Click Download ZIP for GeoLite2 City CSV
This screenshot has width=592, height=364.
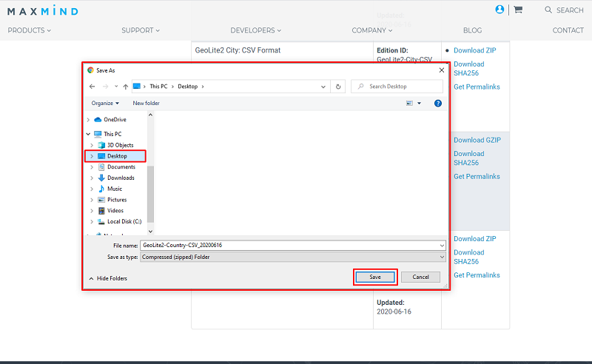[x=474, y=50]
